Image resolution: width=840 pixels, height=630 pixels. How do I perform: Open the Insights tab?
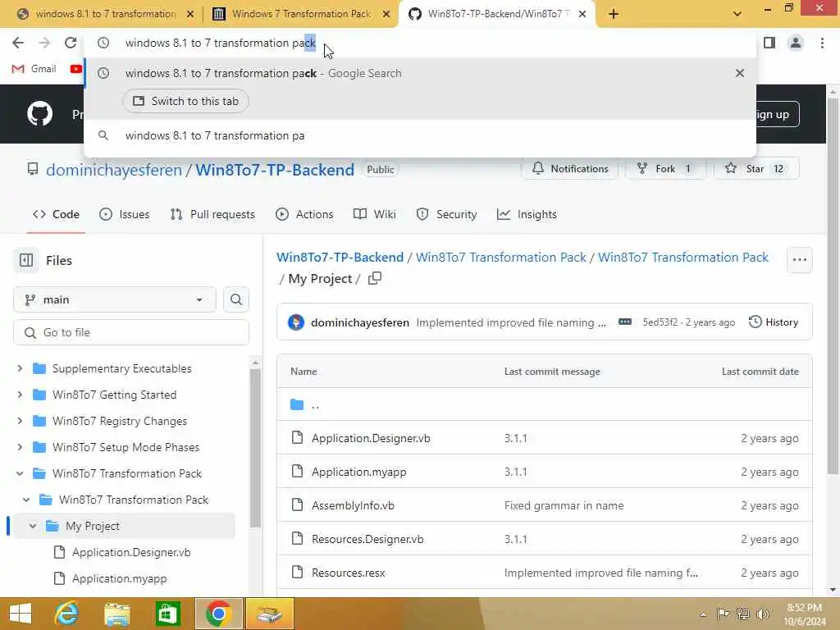pyautogui.click(x=527, y=214)
